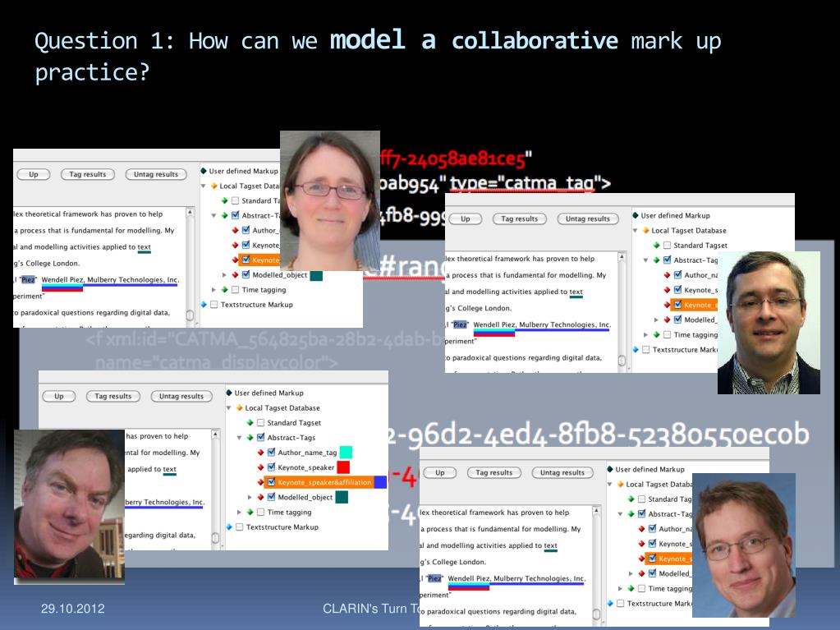This screenshot has width=840, height=630.
Task: Select Textstructure Markup row in bottom-left window
Action: point(282,527)
